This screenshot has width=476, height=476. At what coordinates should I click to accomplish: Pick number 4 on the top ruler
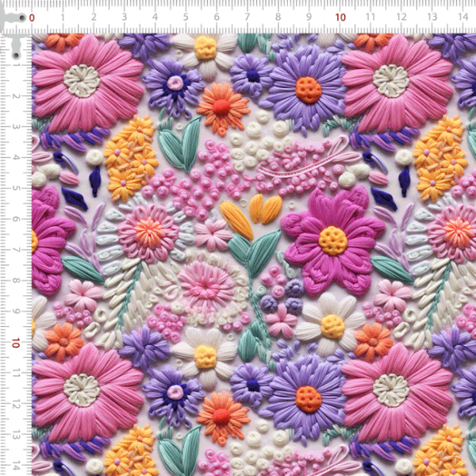(155, 17)
